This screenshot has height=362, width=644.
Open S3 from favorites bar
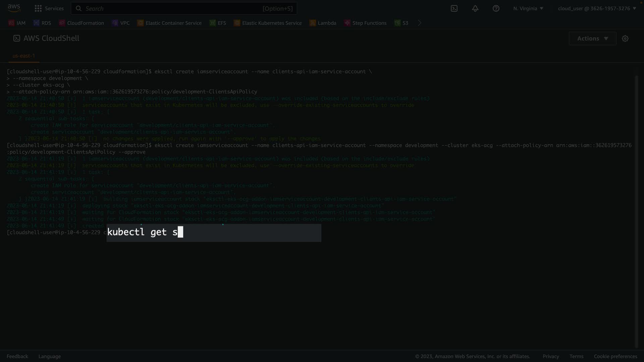(401, 23)
